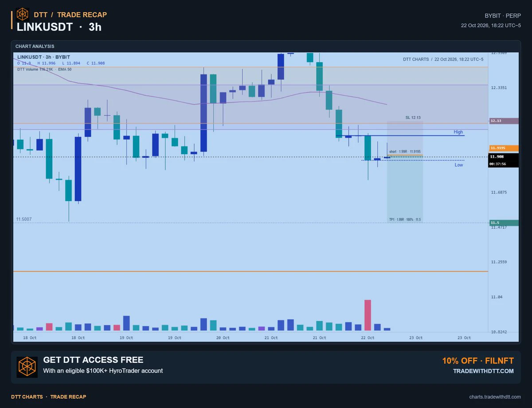Screen dimensions: 532x408
Task: Click the 11.2559 price axis label
Action: tap(498, 262)
